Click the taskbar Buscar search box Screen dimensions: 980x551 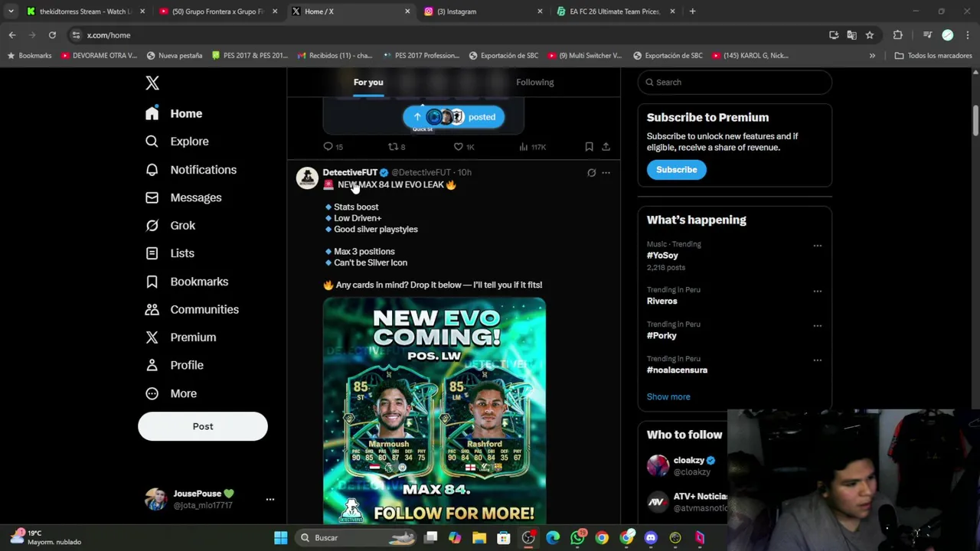(357, 538)
